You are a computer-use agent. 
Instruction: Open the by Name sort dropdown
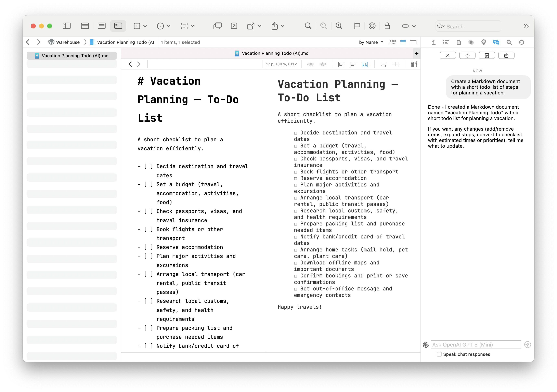point(371,42)
